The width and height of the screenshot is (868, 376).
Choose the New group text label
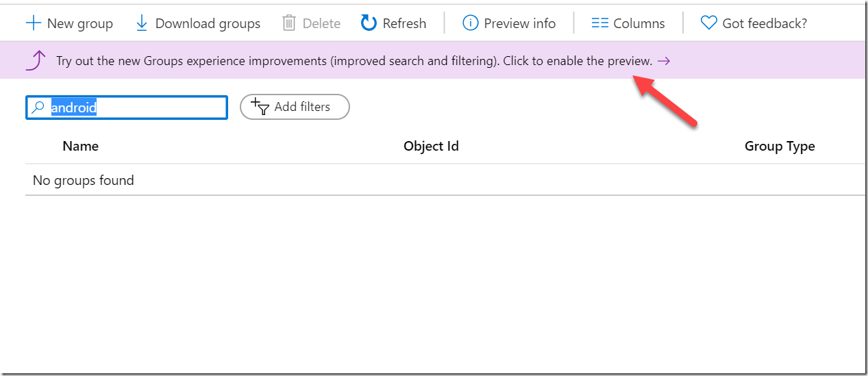pyautogui.click(x=79, y=23)
